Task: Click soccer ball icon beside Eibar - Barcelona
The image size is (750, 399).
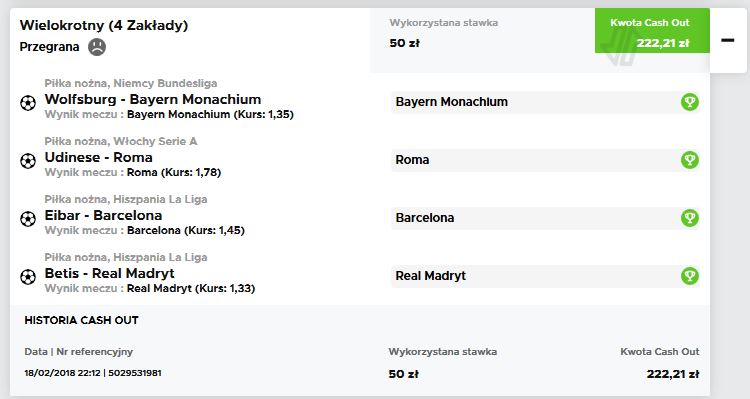Action: (28, 219)
